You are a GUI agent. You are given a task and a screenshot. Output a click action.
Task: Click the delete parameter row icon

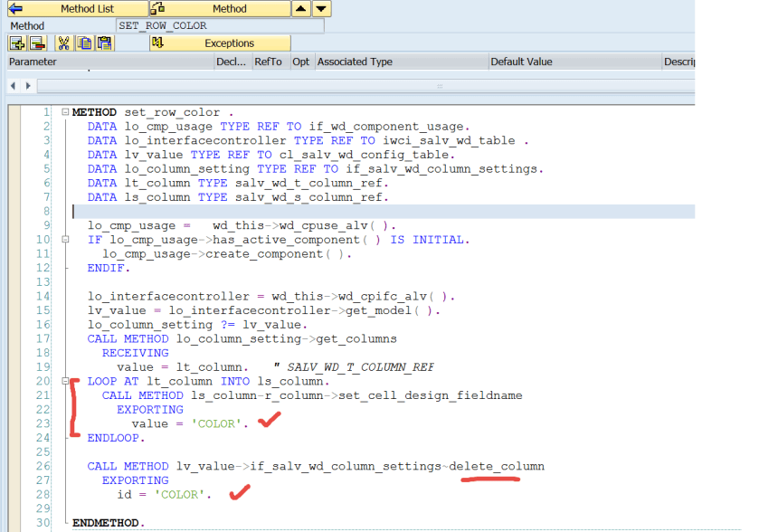coord(37,43)
